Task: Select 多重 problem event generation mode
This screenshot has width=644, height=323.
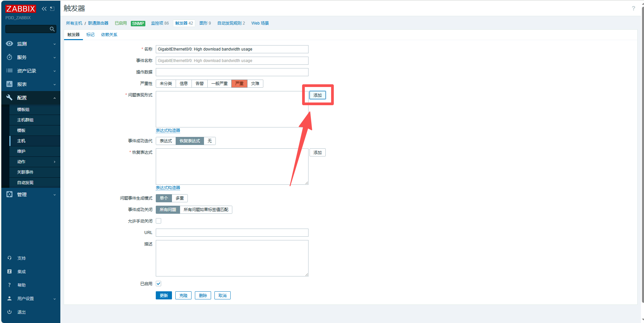Action: (x=180, y=198)
